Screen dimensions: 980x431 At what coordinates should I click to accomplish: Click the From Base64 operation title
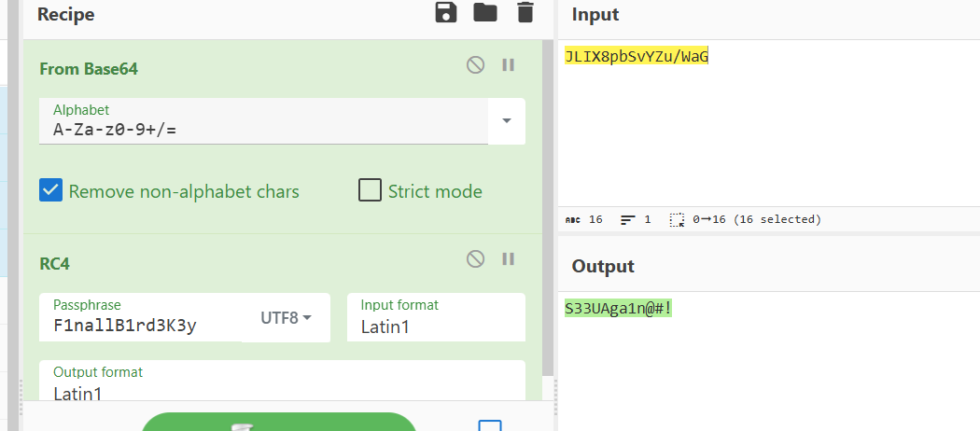(x=89, y=69)
